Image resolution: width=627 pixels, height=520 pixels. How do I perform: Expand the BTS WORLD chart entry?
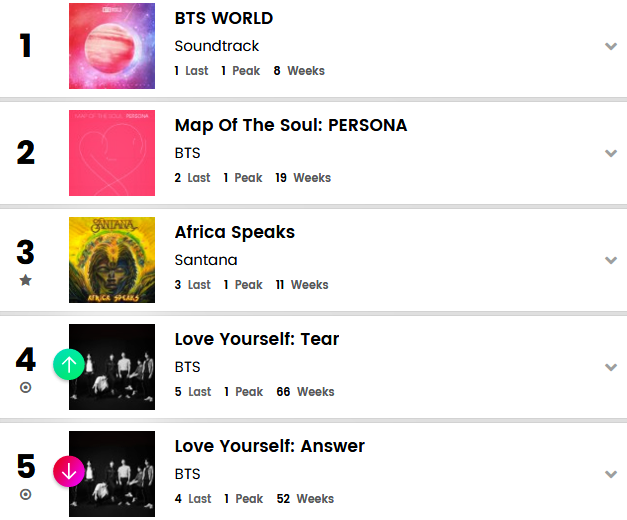[611, 46]
